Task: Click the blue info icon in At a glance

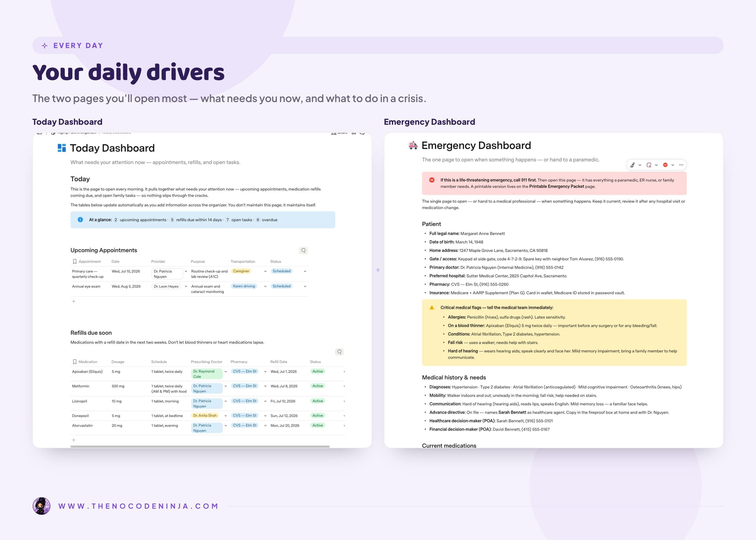Action: pos(80,220)
